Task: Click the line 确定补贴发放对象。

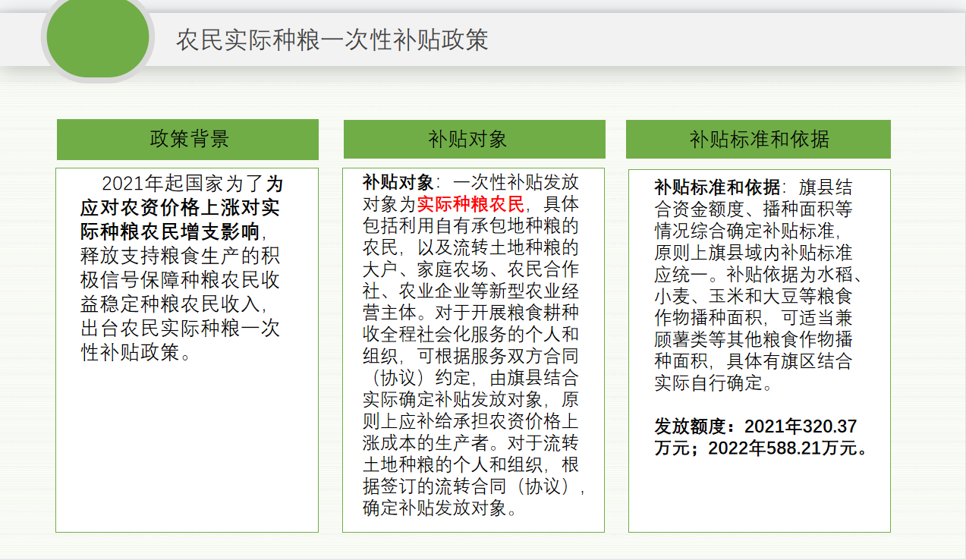Action: [x=440, y=508]
